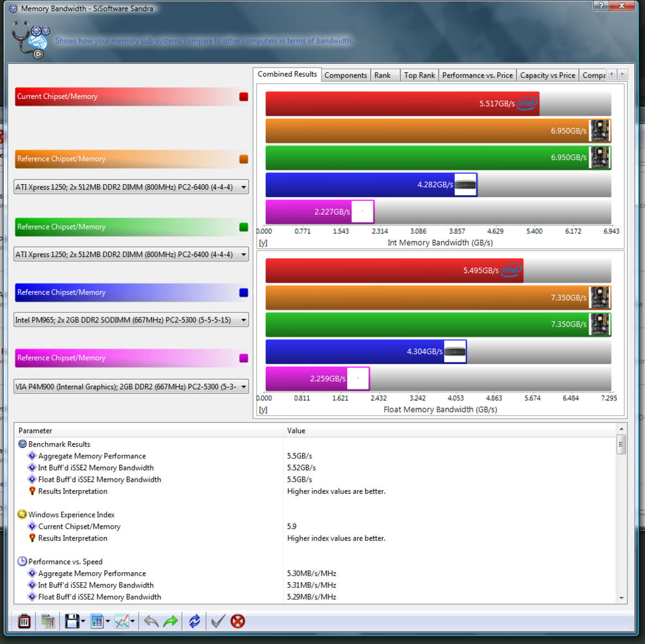Click the results list scrollbar down arrow

[x=621, y=598]
